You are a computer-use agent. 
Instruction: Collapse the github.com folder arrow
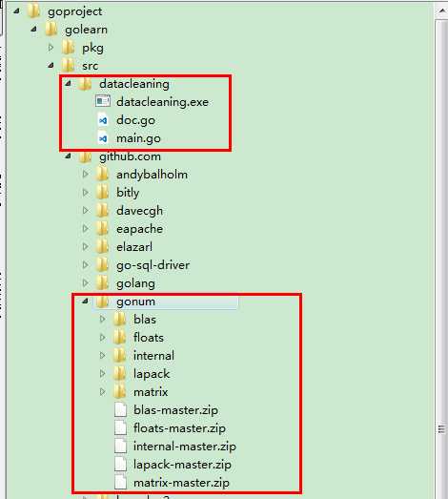68,156
